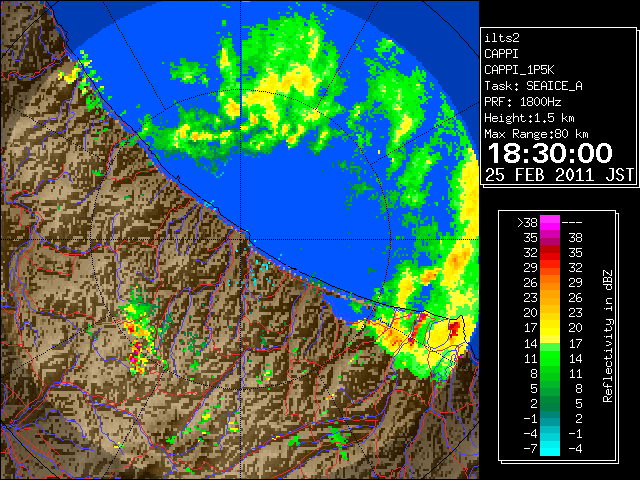The height and width of the screenshot is (480, 640).
Task: Click the 'Height:1.5 km' text
Action: tap(529, 118)
